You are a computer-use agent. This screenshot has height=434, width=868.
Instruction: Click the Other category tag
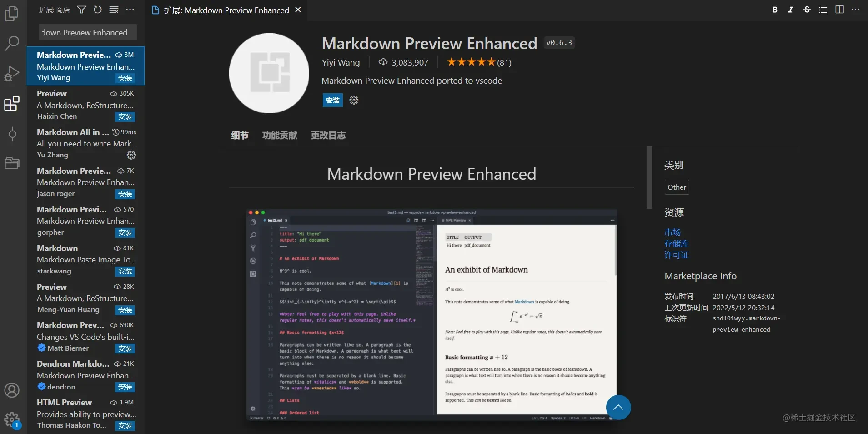tap(677, 187)
